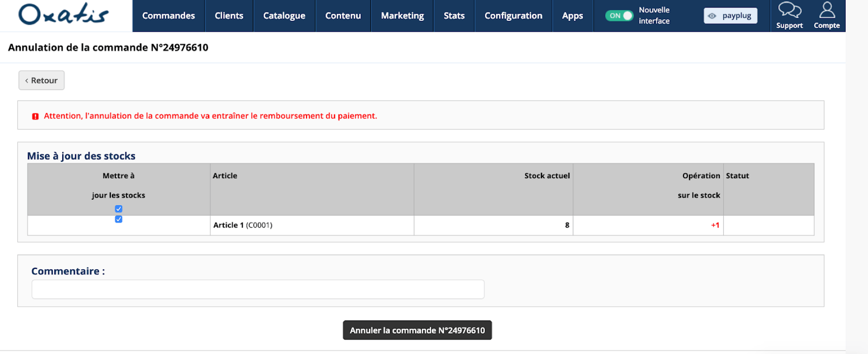Screen dimensions: 868x354
Task: Open the Commandes menu
Action: pos(168,16)
